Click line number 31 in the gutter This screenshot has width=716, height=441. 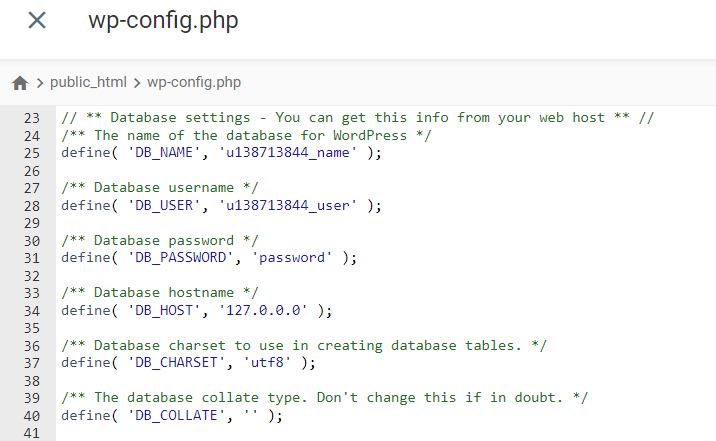coord(31,257)
